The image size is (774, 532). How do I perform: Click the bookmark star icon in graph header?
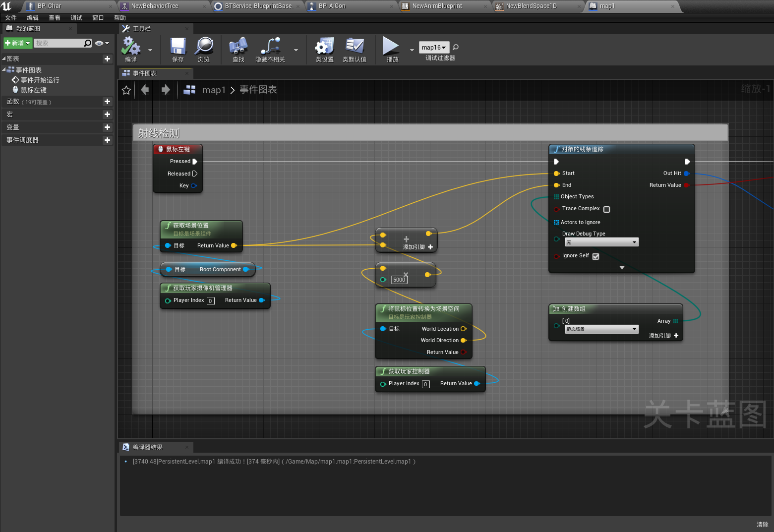pyautogui.click(x=126, y=90)
